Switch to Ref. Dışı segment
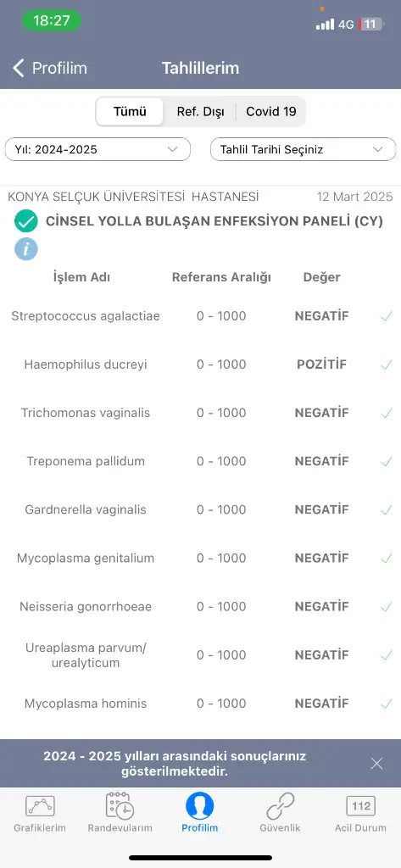Screen dimensions: 401x868 [200, 111]
